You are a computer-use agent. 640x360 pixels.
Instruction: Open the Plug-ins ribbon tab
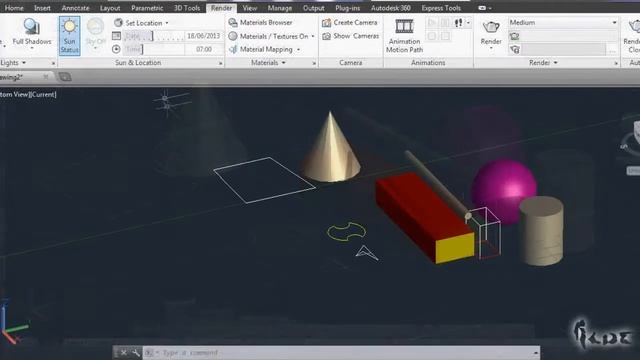[347, 8]
